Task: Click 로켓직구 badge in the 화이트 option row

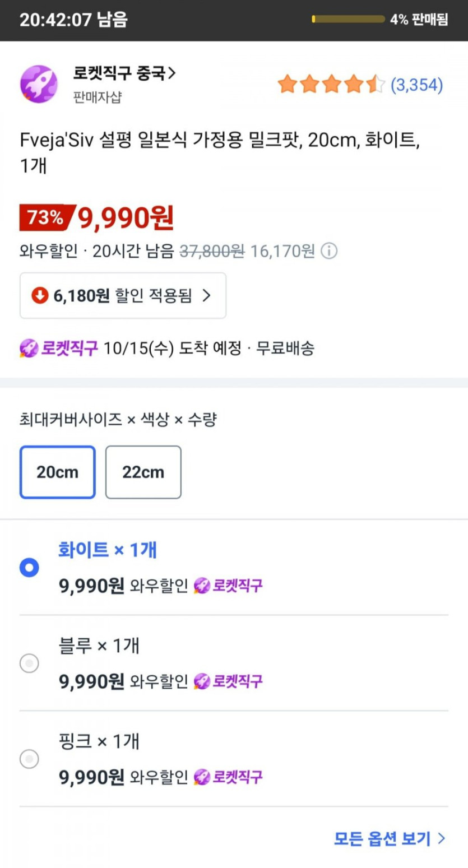Action: pyautogui.click(x=228, y=586)
